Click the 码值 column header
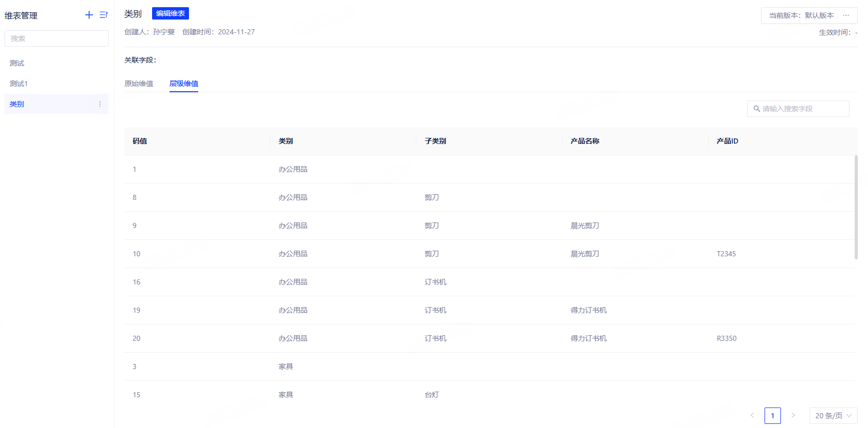868x428 pixels. coord(140,141)
